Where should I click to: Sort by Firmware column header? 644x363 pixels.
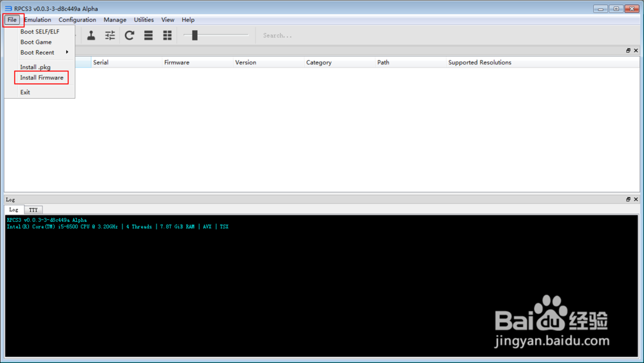197,63
